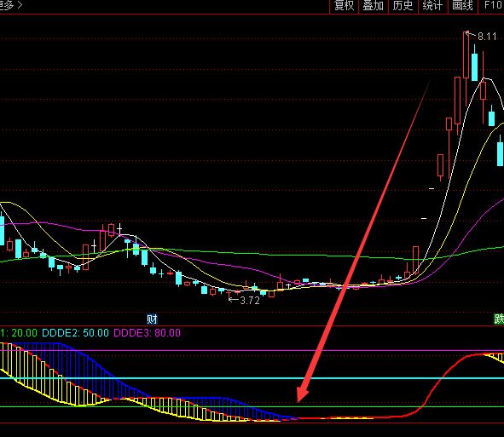Select the DDDE2: 50.00 indicator label
The width and height of the screenshot is (504, 437).
(x=76, y=333)
